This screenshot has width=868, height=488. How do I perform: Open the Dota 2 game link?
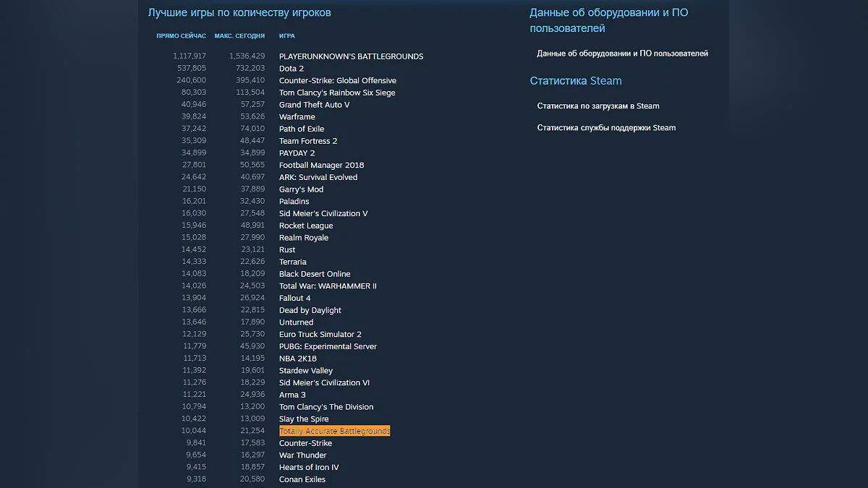point(292,69)
